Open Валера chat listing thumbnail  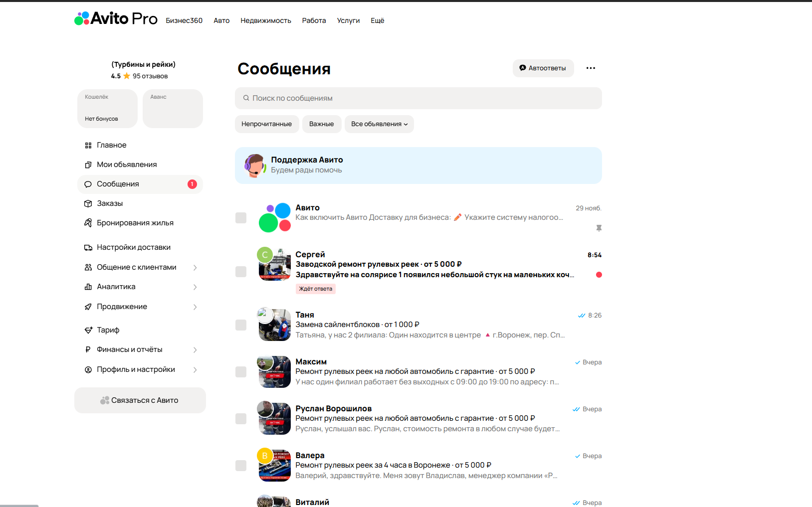[275, 466]
